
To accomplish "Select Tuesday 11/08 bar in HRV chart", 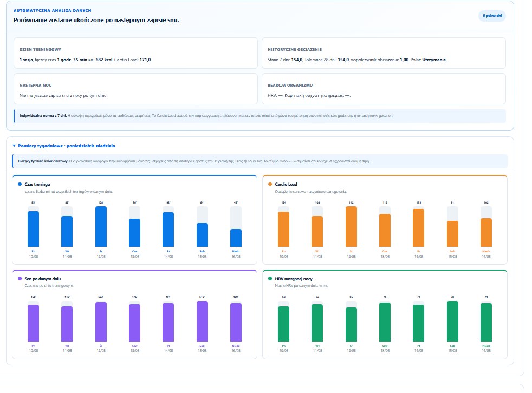I will (x=317, y=323).
